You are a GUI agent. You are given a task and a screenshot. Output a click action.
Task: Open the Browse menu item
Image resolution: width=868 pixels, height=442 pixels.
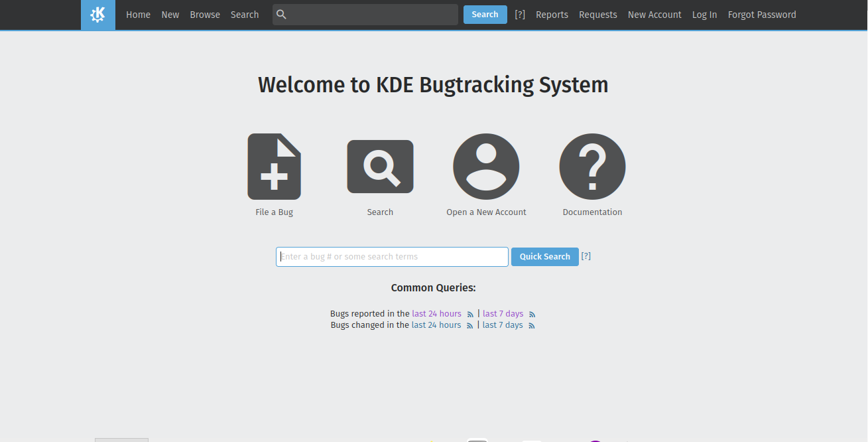(x=205, y=15)
